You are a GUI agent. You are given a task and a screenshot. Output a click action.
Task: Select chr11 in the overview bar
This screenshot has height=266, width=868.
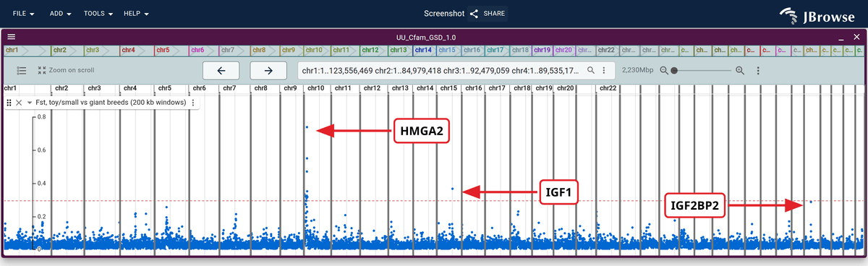click(345, 50)
